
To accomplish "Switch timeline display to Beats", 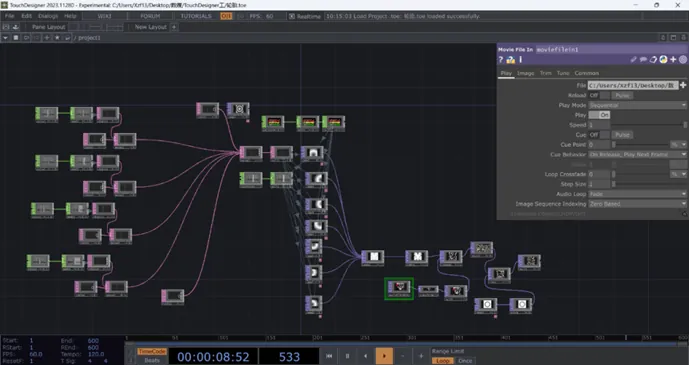I will [x=152, y=360].
